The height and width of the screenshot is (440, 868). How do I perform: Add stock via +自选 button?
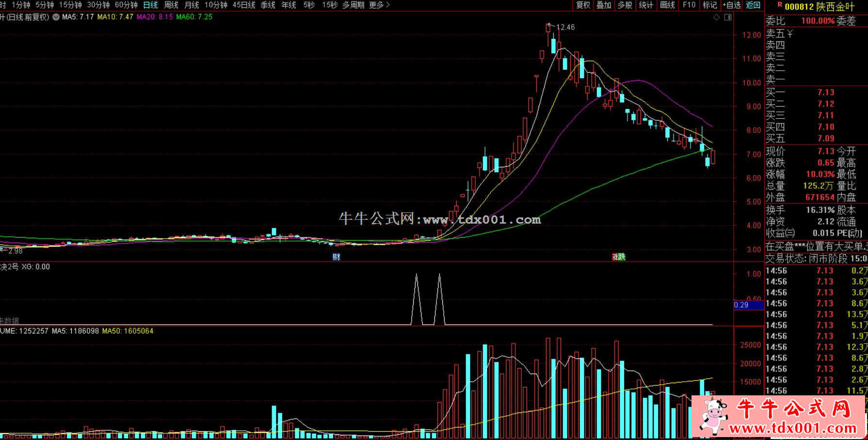(732, 5)
